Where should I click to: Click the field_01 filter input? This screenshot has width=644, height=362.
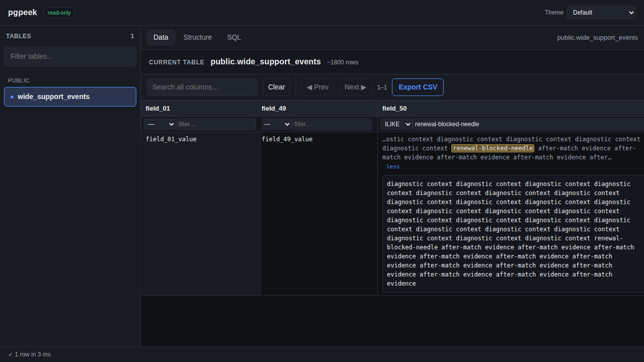click(x=216, y=124)
